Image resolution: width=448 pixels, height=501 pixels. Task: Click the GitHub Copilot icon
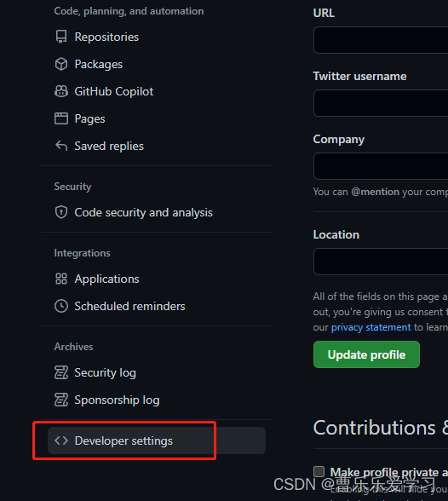pyautogui.click(x=61, y=91)
